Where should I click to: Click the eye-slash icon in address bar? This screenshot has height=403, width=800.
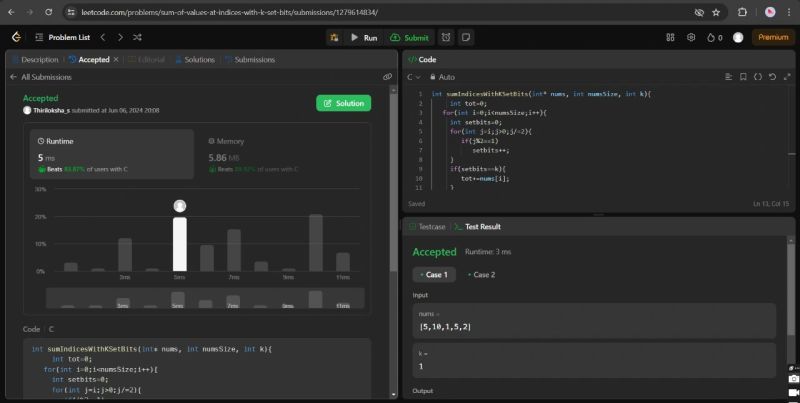(699, 12)
